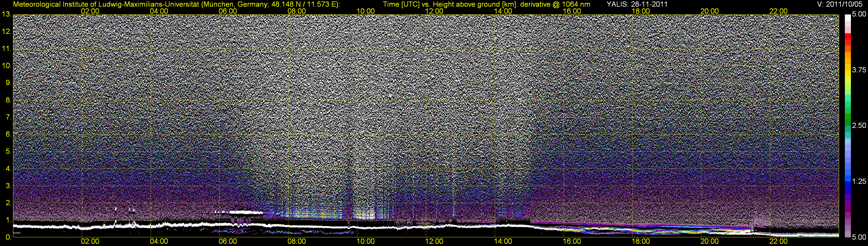Click the 06:00 label on the top time axis
The width and height of the screenshot is (868, 246).
coord(227,11)
